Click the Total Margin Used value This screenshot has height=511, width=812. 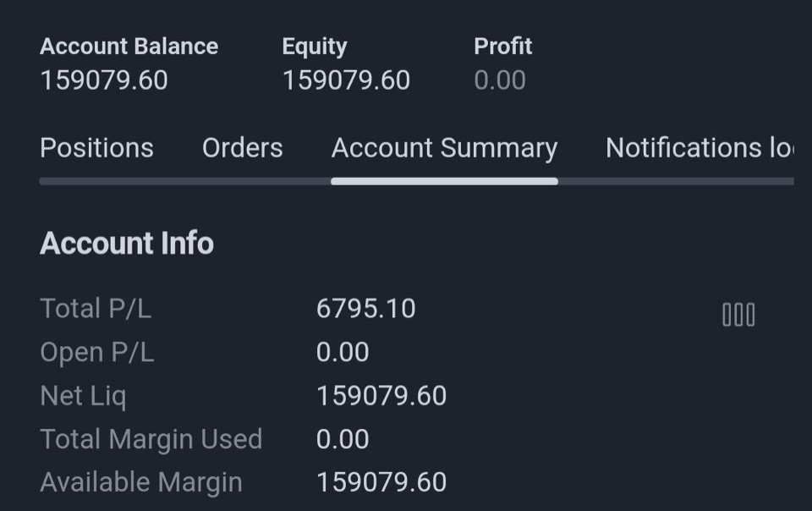click(x=343, y=440)
